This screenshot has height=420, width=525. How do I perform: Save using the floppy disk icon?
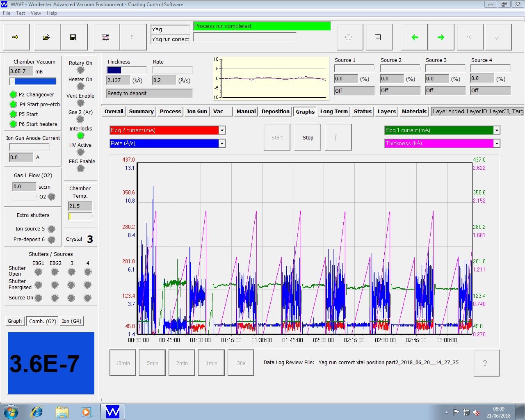[x=73, y=37]
